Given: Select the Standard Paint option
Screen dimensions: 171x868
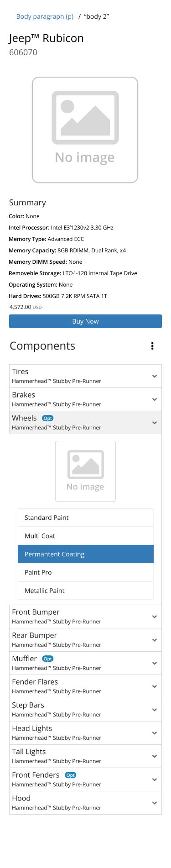Looking at the screenshot, I should tap(86, 518).
